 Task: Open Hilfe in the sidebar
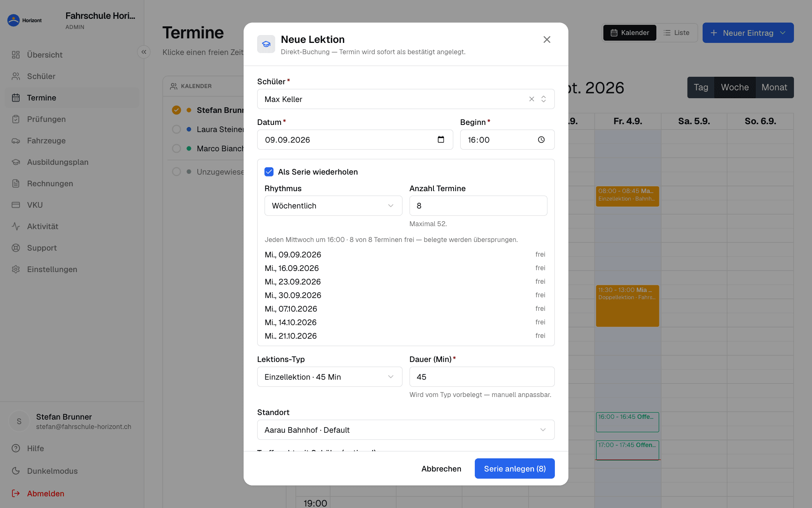(72, 449)
